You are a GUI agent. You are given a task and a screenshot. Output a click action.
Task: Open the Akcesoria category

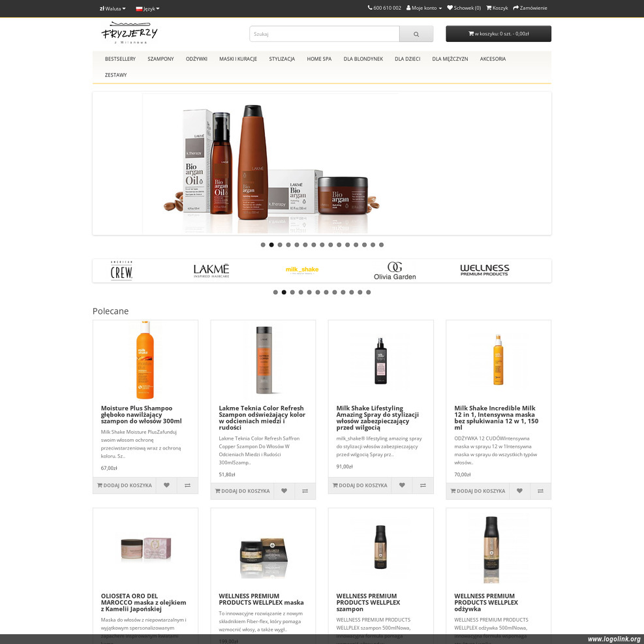pyautogui.click(x=493, y=59)
